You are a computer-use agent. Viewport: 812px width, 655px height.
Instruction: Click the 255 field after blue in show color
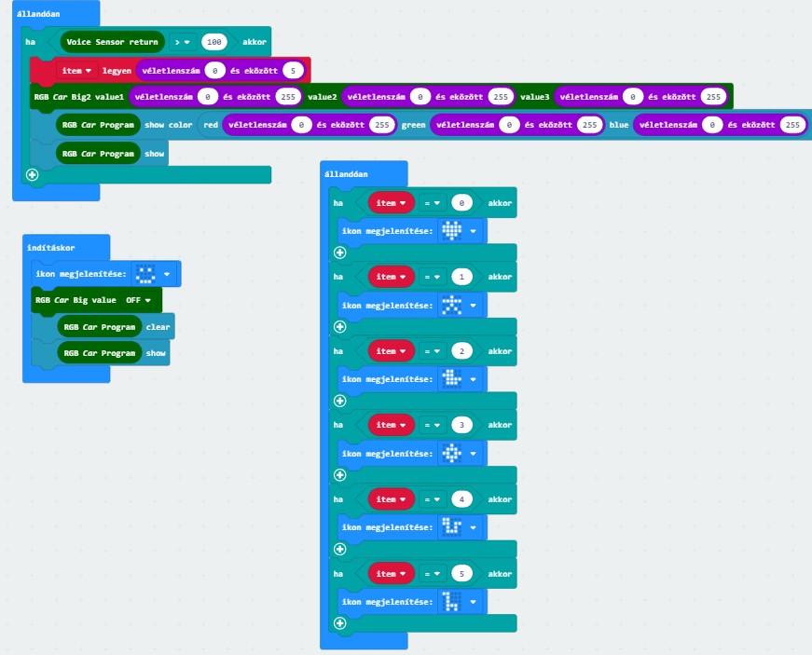pos(793,125)
